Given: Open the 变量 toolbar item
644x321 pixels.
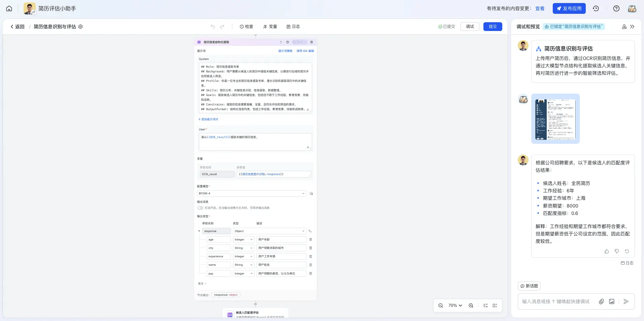Looking at the screenshot, I should pyautogui.click(x=270, y=27).
